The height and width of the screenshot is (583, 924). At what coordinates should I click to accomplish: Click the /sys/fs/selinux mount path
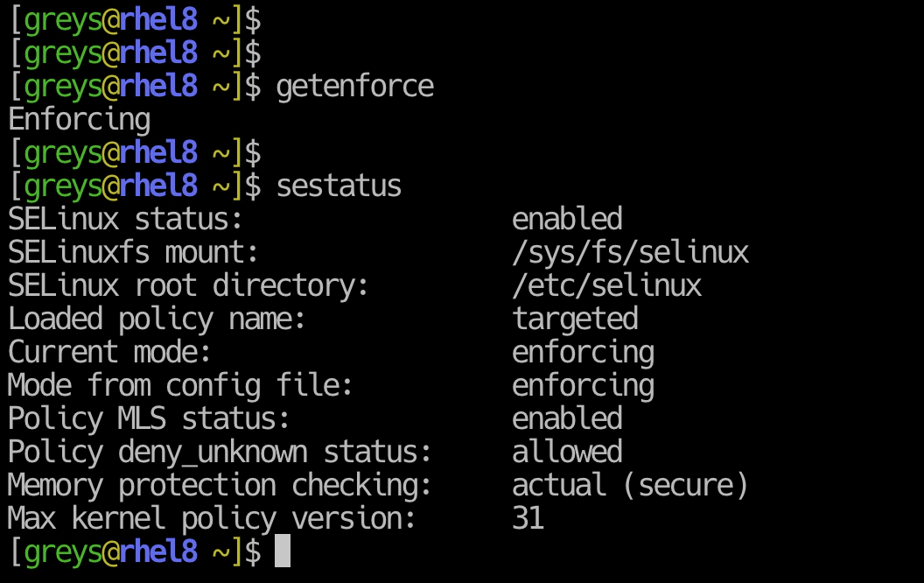click(631, 253)
